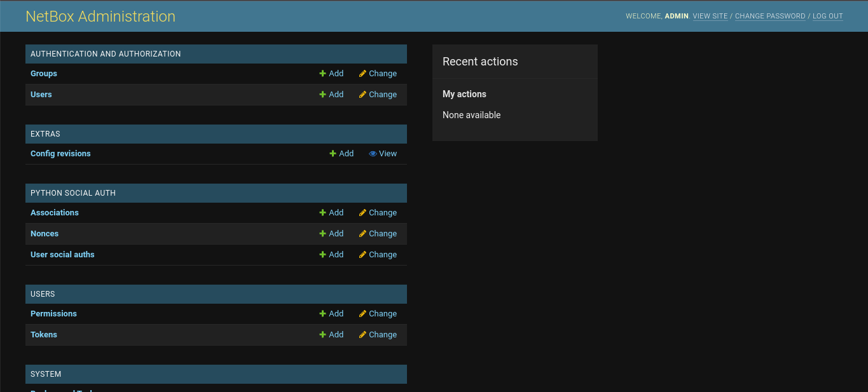This screenshot has width=868, height=392.
Task: Open the Users model page
Action: click(41, 94)
